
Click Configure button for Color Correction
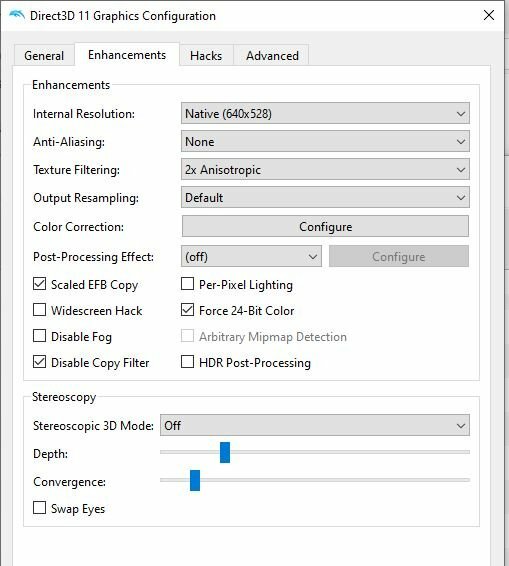tap(325, 227)
